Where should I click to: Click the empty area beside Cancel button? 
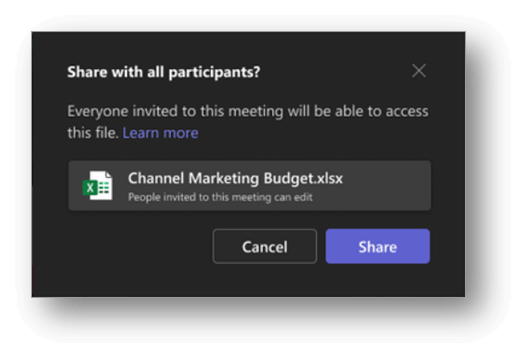click(x=138, y=247)
